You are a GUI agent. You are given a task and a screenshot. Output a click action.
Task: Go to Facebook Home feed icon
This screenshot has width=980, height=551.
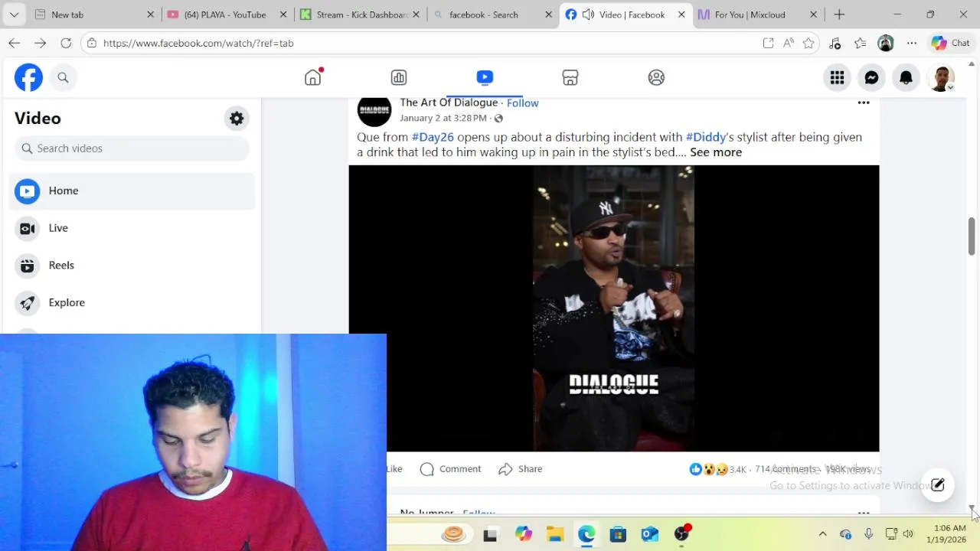tap(312, 77)
